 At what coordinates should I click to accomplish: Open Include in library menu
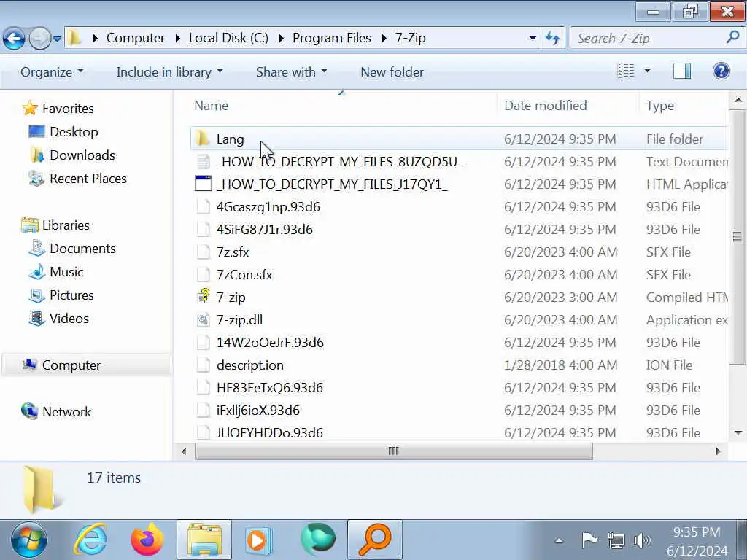click(x=169, y=72)
